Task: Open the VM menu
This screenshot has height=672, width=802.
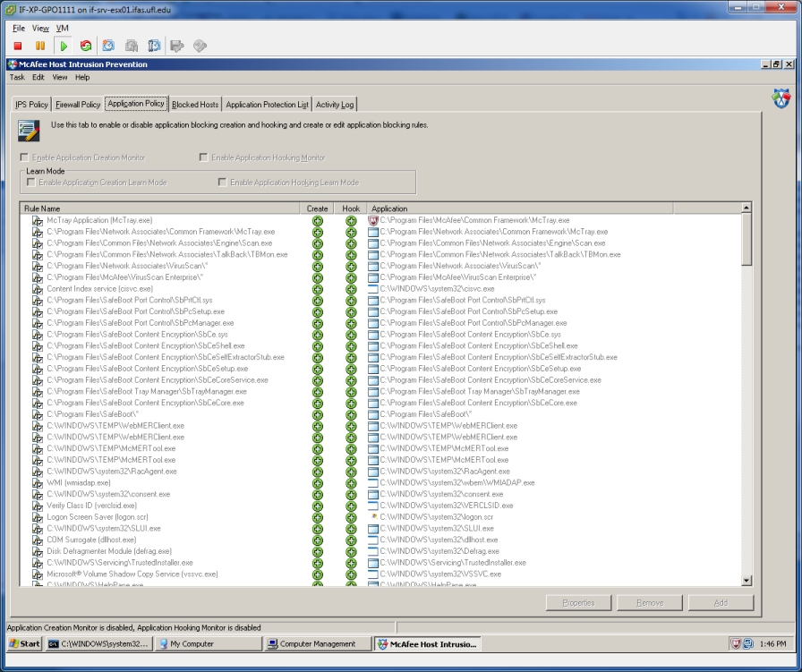Action: click(x=62, y=28)
